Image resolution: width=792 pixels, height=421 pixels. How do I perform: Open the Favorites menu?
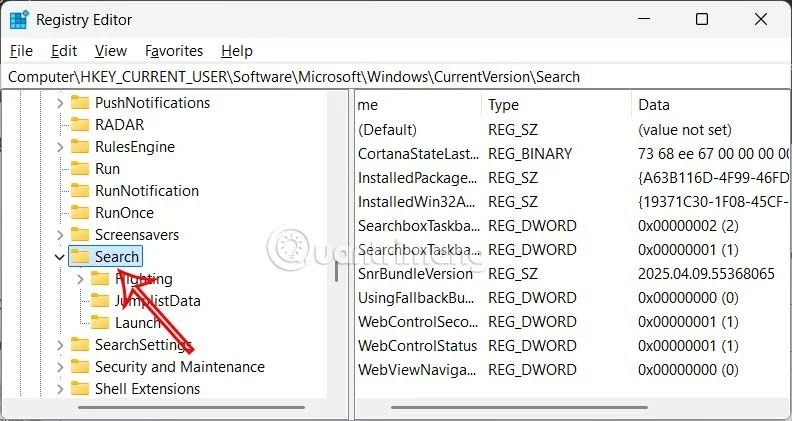(x=174, y=51)
